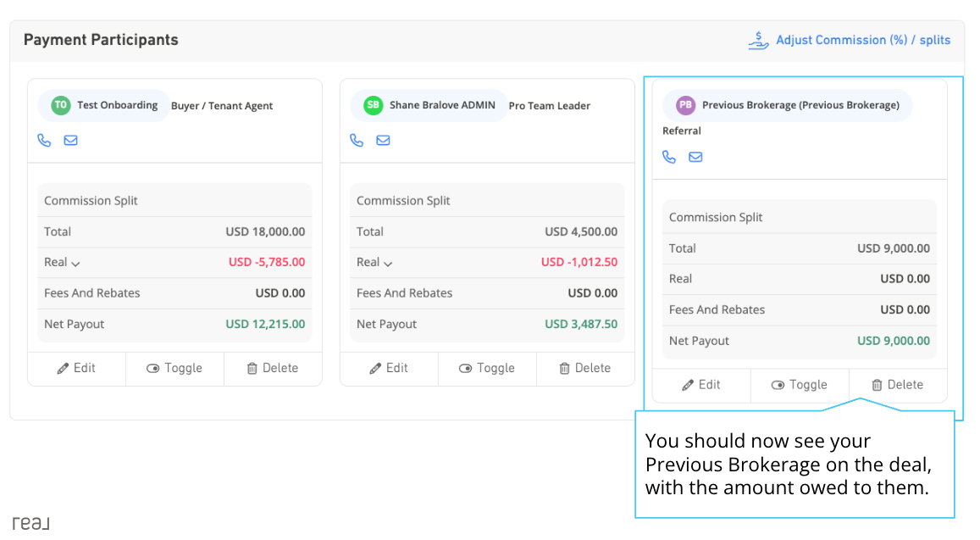This screenshot has height=540, width=980.
Task: Click Net Payout label in Test Onboarding card
Action: tap(74, 324)
